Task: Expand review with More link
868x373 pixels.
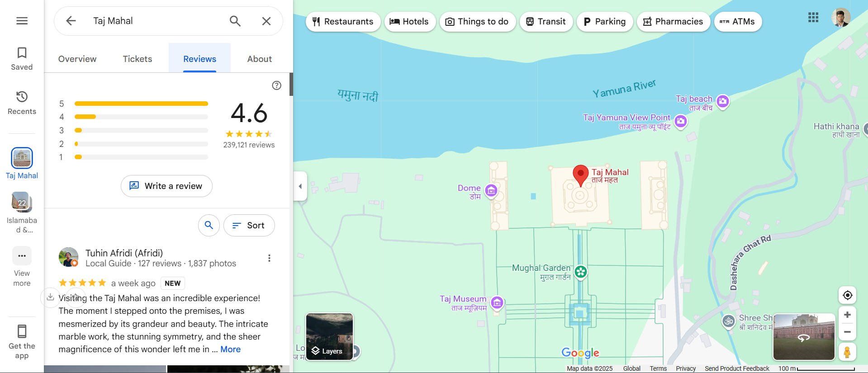Action: point(231,349)
